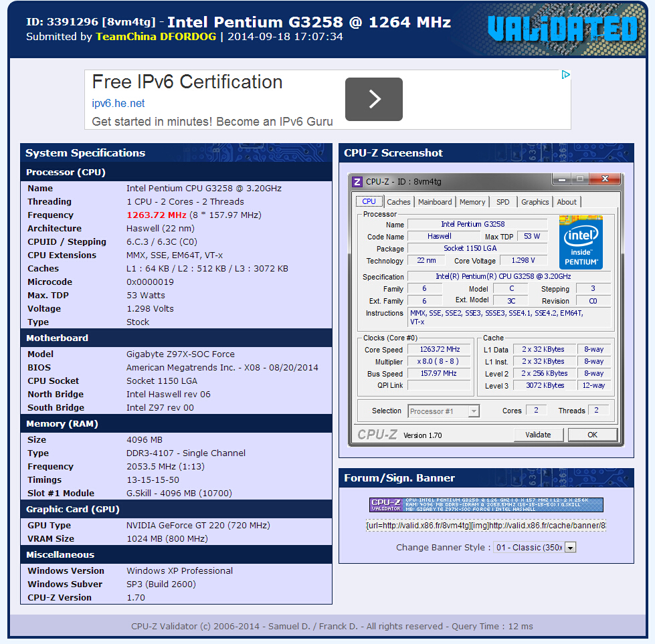Click the NVIDIA GeForce GT 220 entry
This screenshot has width=655, height=644.
click(198, 526)
